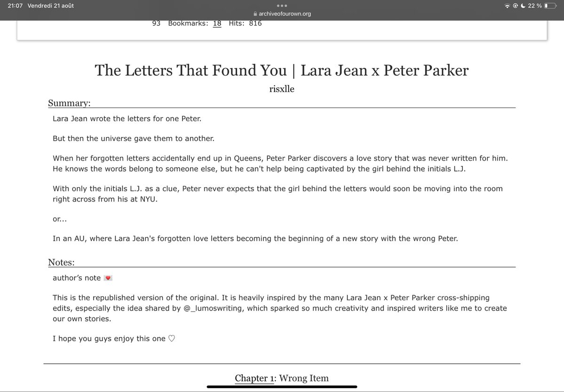
Task: Tap the clock showing 21:07
Action: (15, 6)
